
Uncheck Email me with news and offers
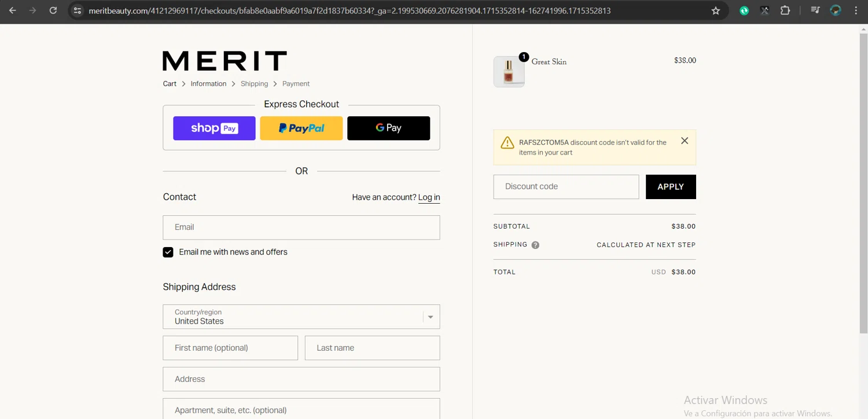168,252
